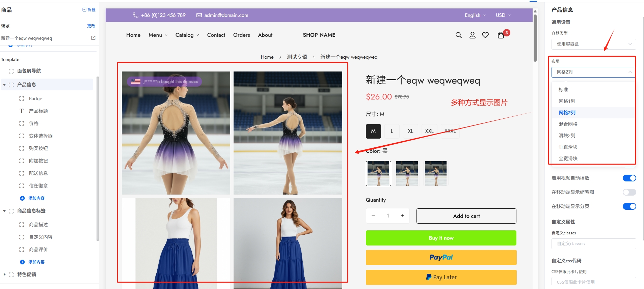
Task: Click the external link icon beside preview product
Action: point(93,38)
